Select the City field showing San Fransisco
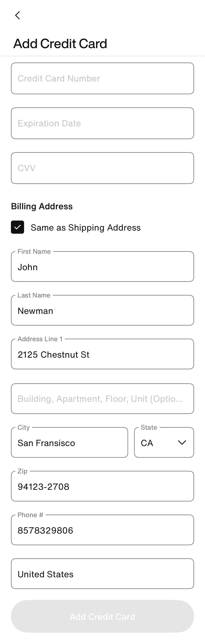 coord(69,442)
